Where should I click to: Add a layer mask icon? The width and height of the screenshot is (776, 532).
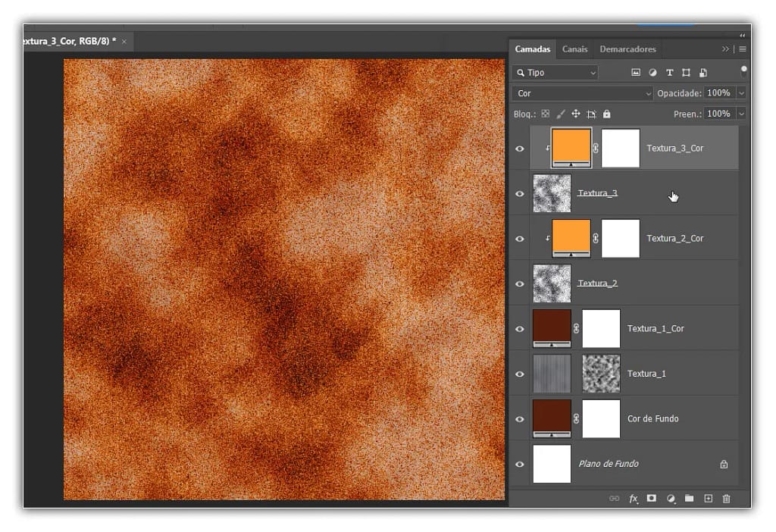[651, 499]
